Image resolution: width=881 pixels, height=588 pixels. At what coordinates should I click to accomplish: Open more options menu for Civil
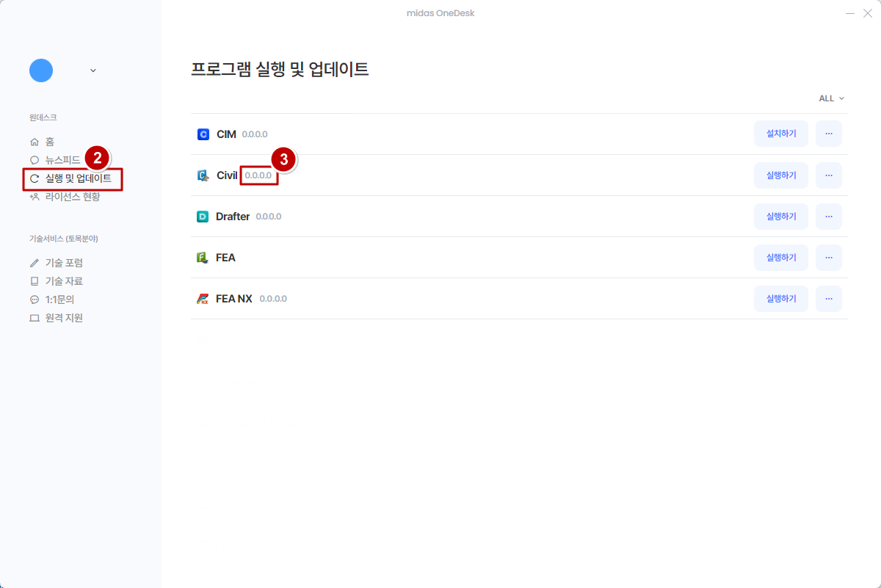tap(829, 175)
